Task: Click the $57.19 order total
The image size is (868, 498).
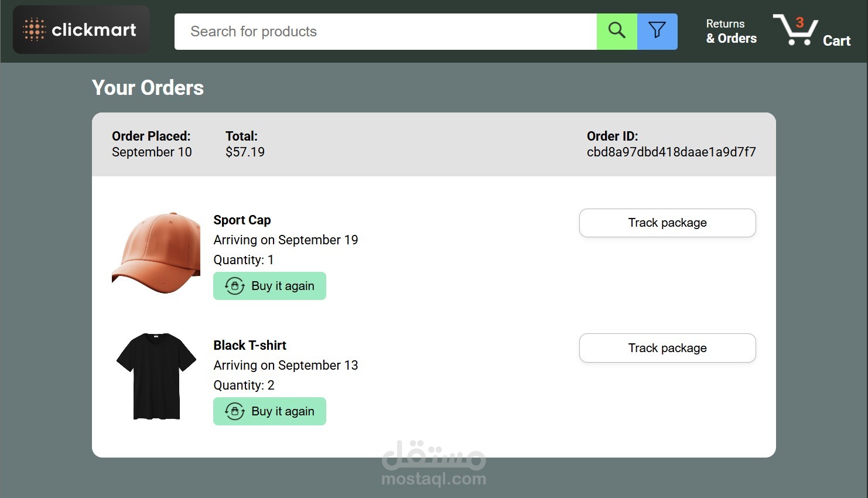Action: 245,152
